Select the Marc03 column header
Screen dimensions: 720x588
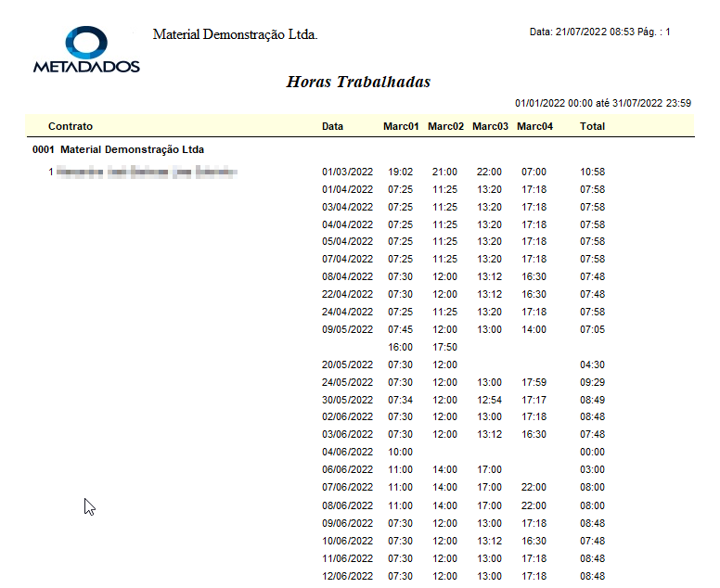tap(490, 126)
